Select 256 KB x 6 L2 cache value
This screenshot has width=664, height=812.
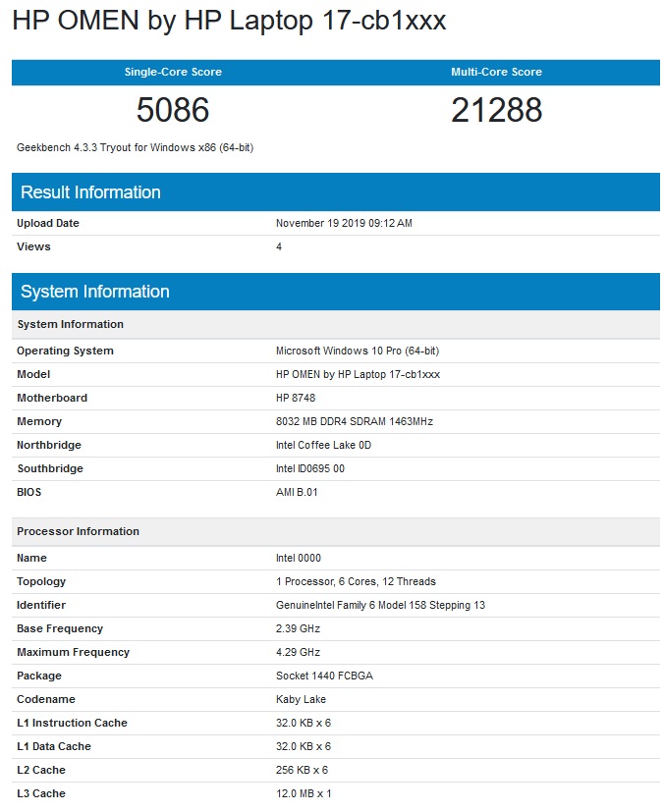(302, 770)
